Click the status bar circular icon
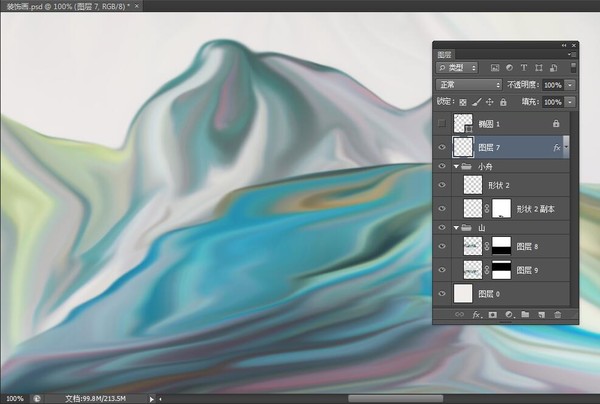This screenshot has width=600, height=404. point(36,399)
